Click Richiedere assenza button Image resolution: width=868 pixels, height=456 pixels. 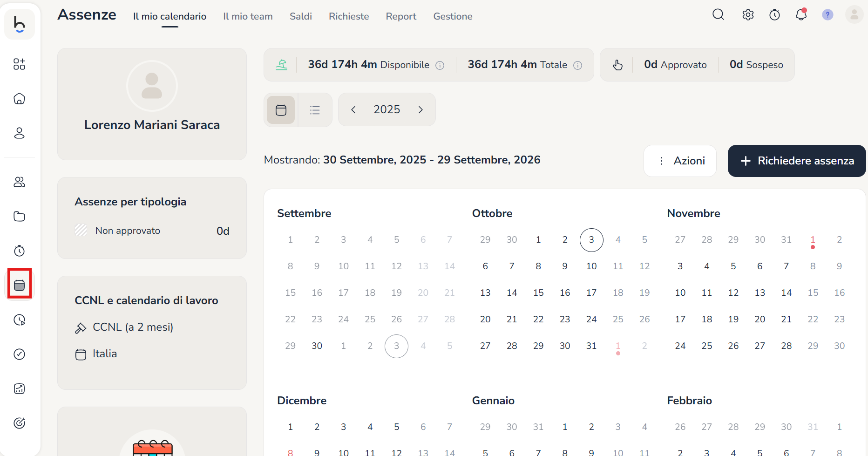797,161
